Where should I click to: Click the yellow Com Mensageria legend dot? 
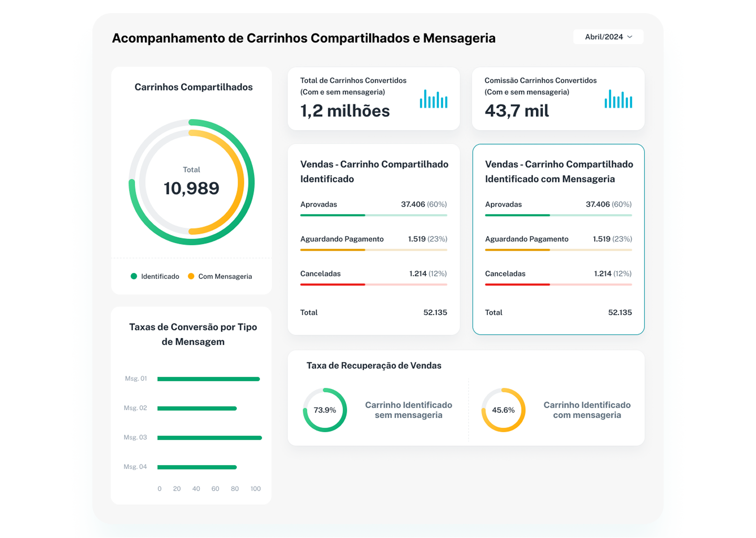[191, 276]
